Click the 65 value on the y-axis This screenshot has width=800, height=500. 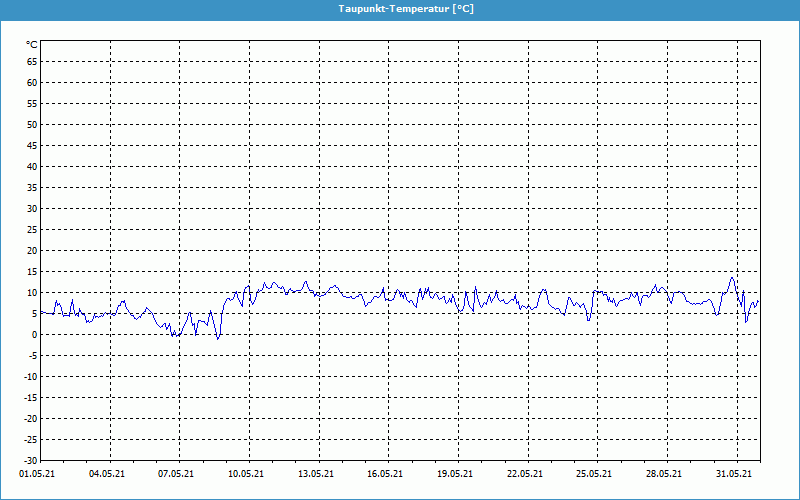tap(32, 62)
